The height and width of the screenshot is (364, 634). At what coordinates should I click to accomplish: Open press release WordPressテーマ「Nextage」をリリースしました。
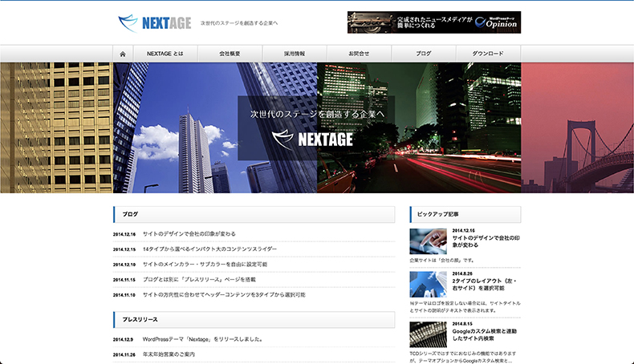point(203,339)
